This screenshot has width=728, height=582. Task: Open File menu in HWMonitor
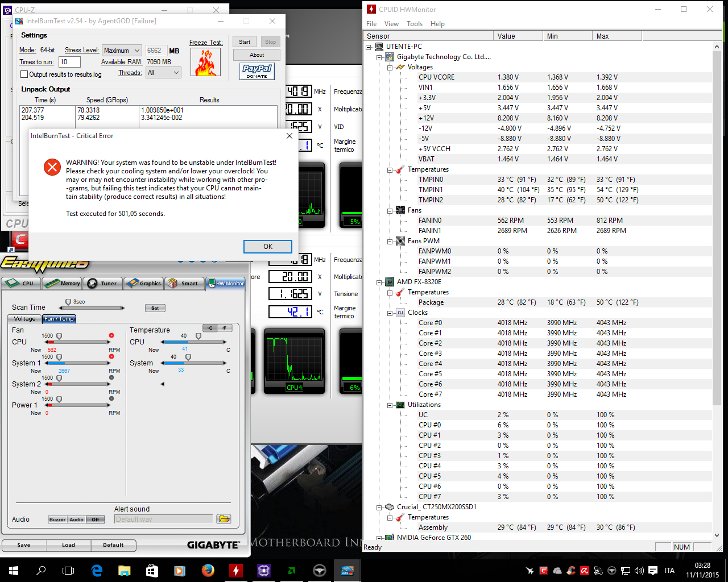pyautogui.click(x=371, y=24)
